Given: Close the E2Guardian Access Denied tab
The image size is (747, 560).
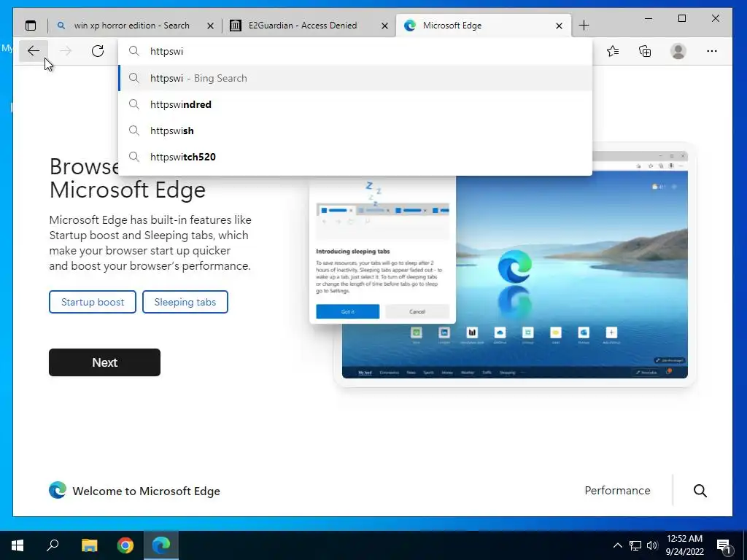Looking at the screenshot, I should pyautogui.click(x=385, y=26).
